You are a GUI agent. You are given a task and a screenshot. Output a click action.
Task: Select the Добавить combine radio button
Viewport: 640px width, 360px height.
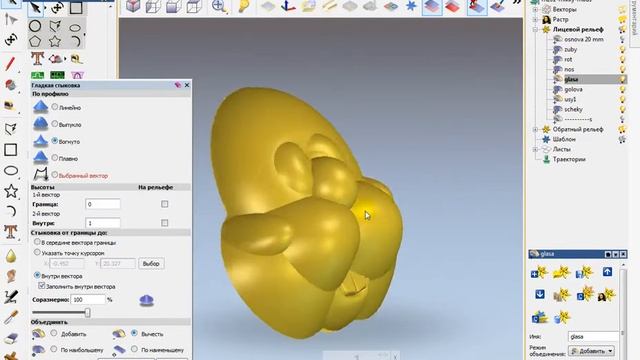coord(54,333)
